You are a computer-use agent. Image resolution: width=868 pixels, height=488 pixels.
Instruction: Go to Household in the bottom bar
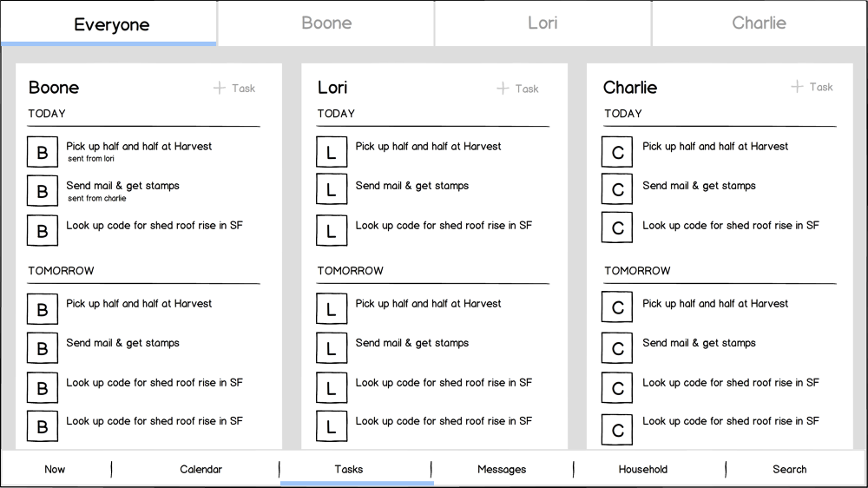click(642, 469)
